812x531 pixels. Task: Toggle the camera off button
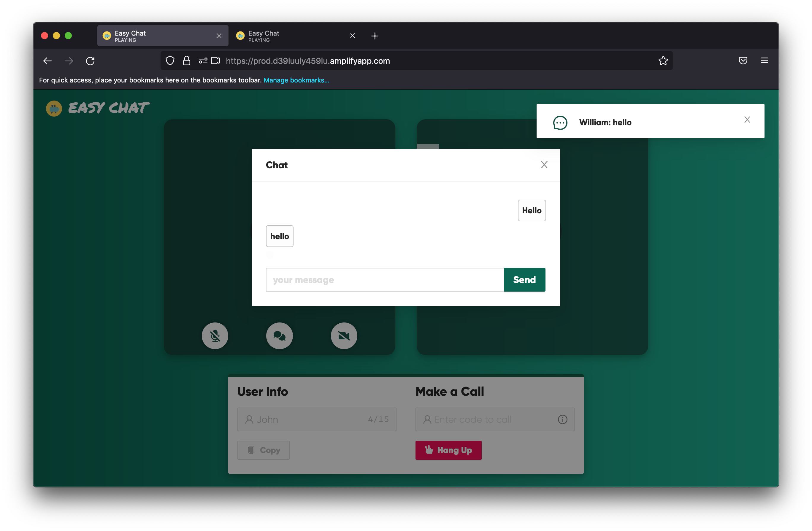[x=344, y=336]
